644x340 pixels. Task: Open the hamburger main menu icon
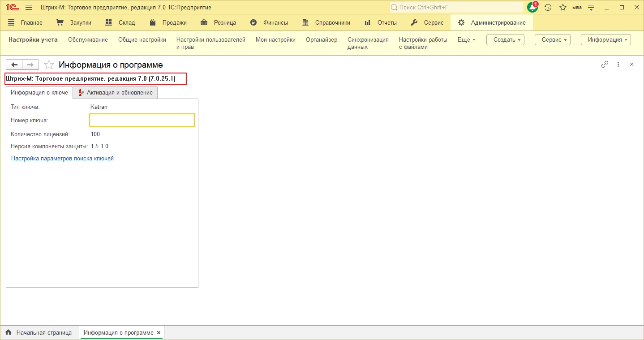click(29, 8)
